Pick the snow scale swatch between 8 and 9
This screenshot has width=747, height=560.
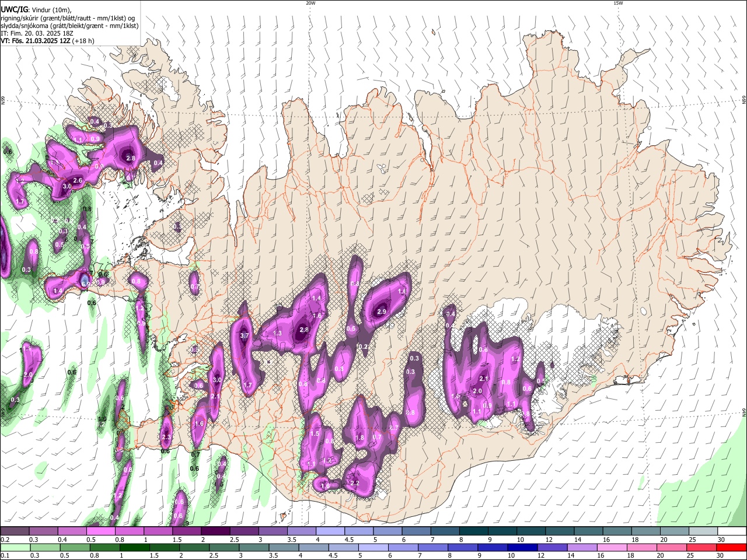point(474,531)
